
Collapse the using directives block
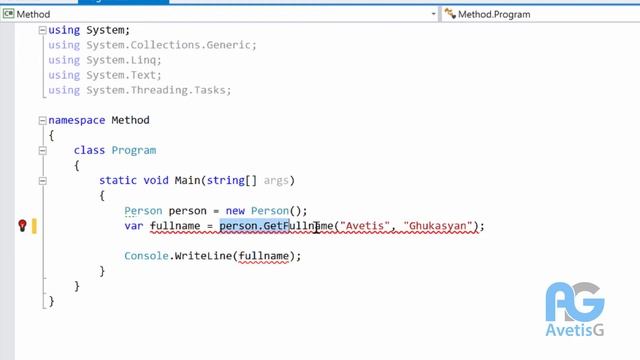pyautogui.click(x=42, y=30)
